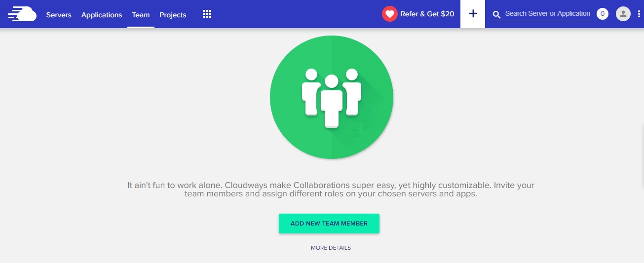Click the center person figure in team graphic
Image resolution: width=644 pixels, height=263 pixels.
pos(332,102)
